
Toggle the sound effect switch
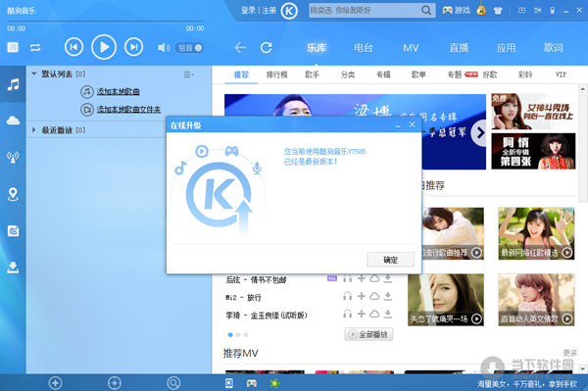[x=189, y=48]
